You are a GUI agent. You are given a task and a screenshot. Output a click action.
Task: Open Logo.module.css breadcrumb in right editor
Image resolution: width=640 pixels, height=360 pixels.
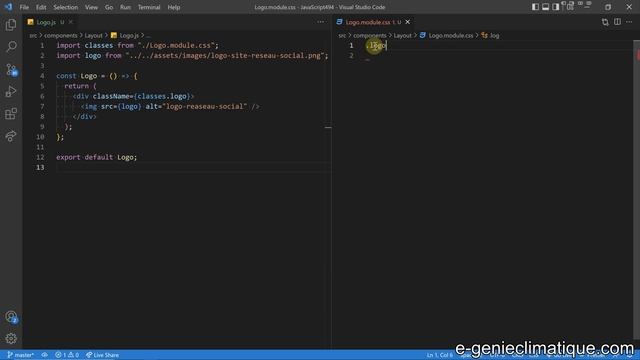click(447, 36)
